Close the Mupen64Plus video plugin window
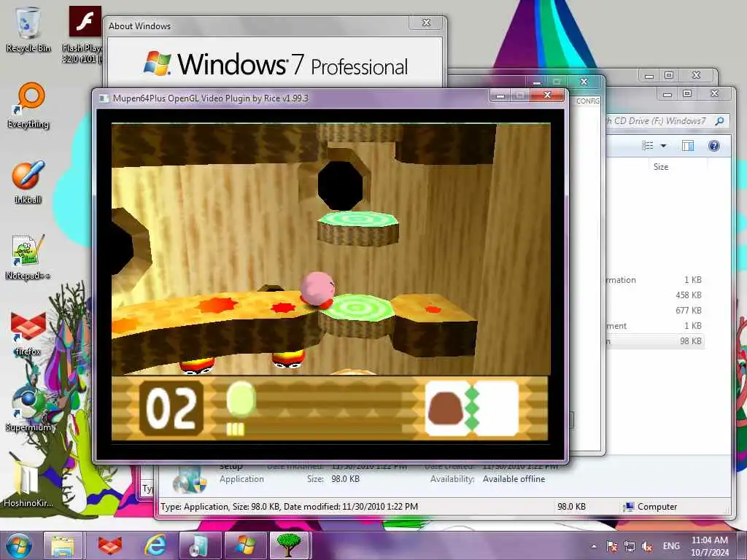The width and height of the screenshot is (747, 560). pos(547,96)
